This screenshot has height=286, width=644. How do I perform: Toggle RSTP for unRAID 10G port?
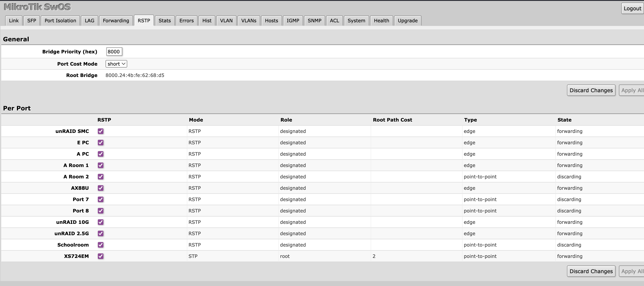(100, 222)
